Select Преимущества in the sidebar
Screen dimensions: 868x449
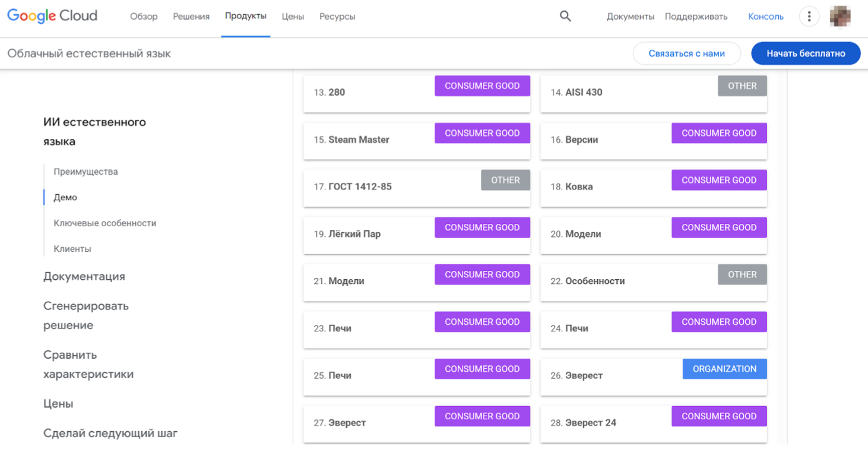click(85, 172)
